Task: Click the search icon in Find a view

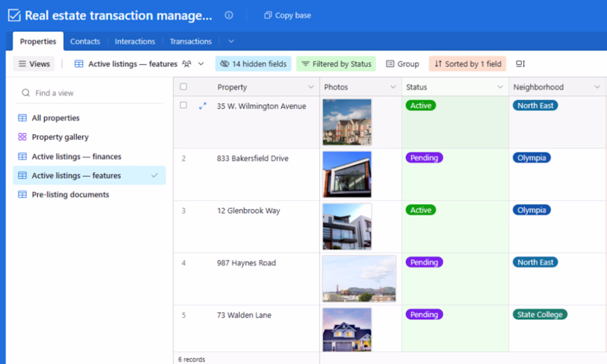Action: (x=25, y=93)
